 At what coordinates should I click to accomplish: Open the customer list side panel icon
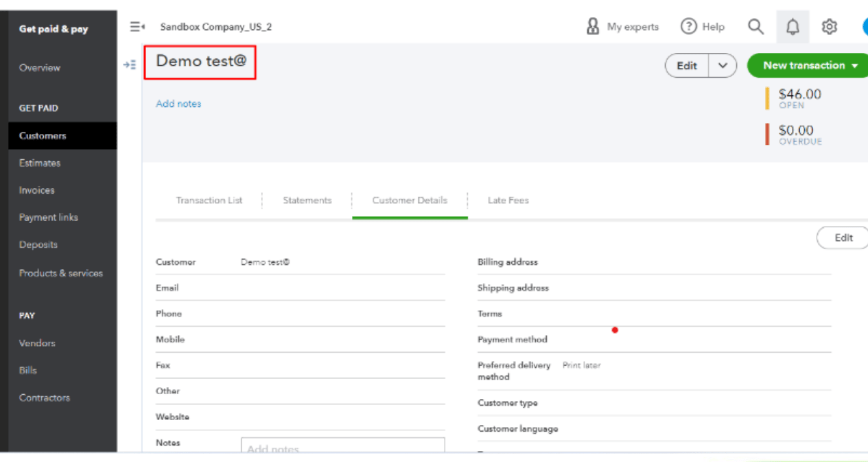[x=130, y=65]
